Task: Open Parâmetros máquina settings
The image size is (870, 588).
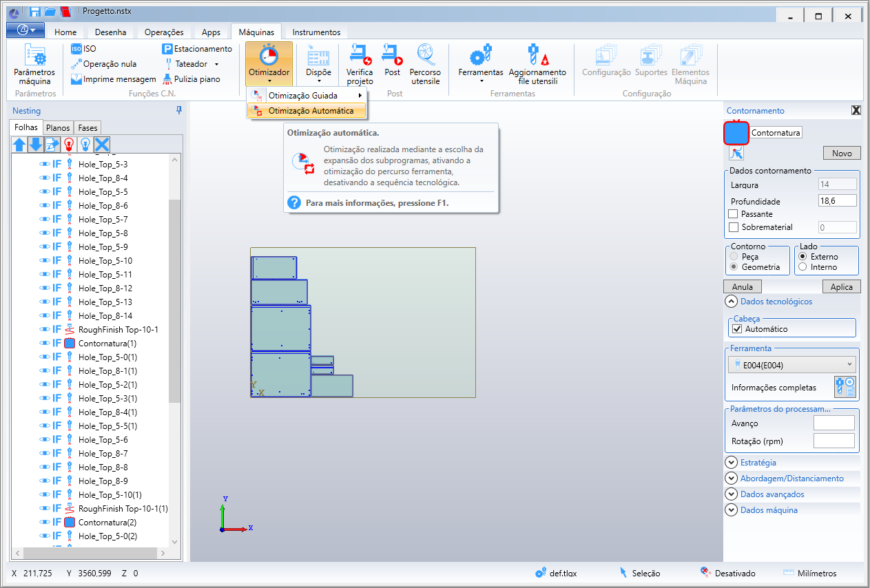Action: click(x=34, y=64)
